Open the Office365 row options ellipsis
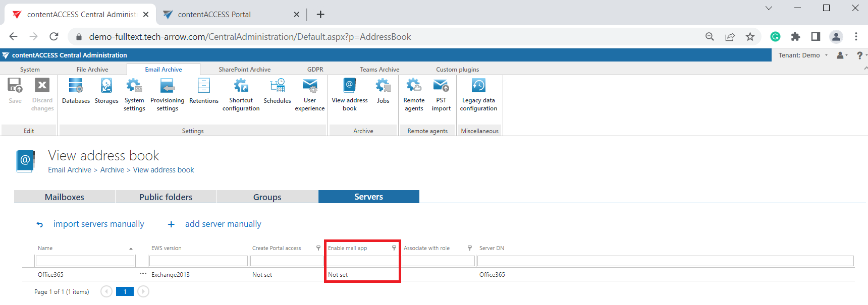 pyautogui.click(x=143, y=274)
